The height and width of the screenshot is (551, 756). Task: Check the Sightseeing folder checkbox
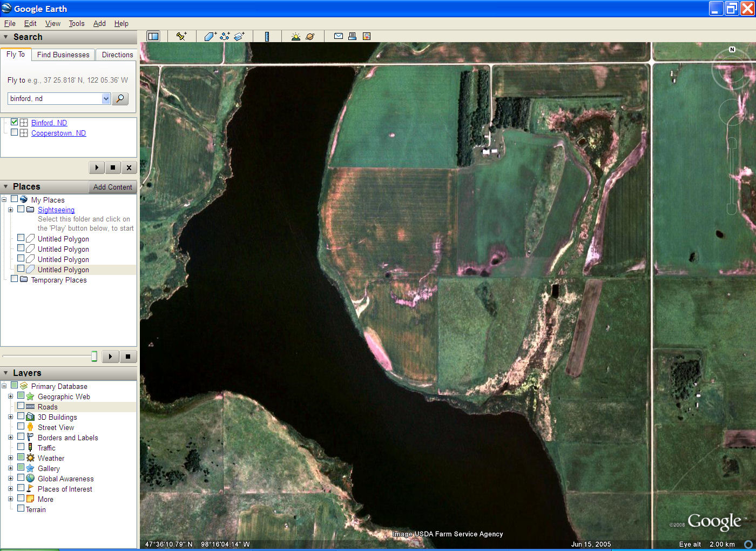click(21, 209)
